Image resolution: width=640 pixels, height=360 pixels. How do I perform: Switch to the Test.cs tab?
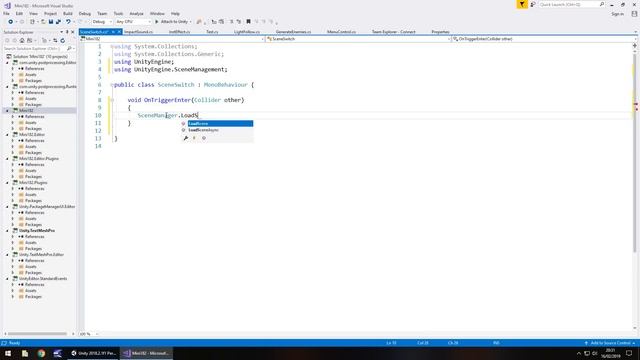click(x=212, y=32)
